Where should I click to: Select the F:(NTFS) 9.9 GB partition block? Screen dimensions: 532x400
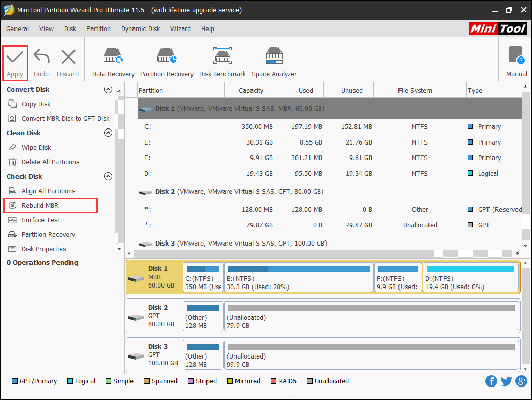(x=398, y=277)
